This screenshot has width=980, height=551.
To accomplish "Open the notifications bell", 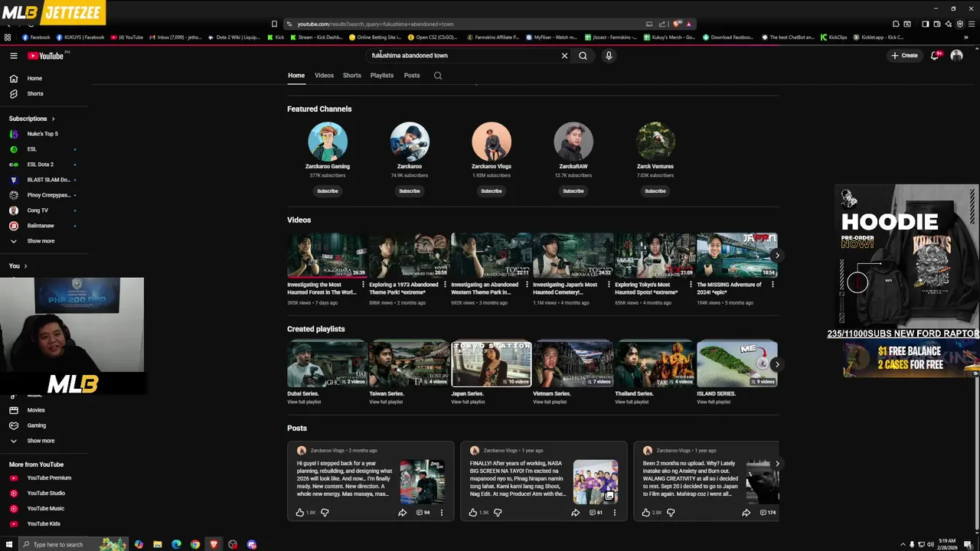I will point(935,56).
